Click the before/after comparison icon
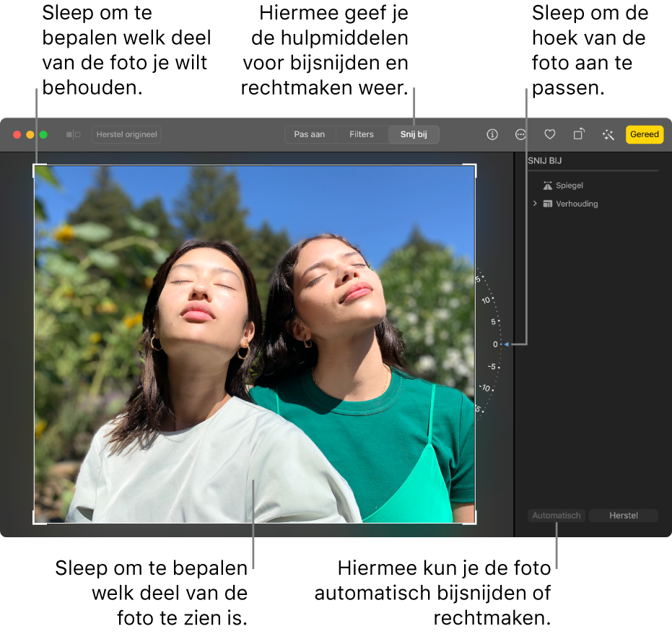This screenshot has height=634, width=672. pos(73,134)
